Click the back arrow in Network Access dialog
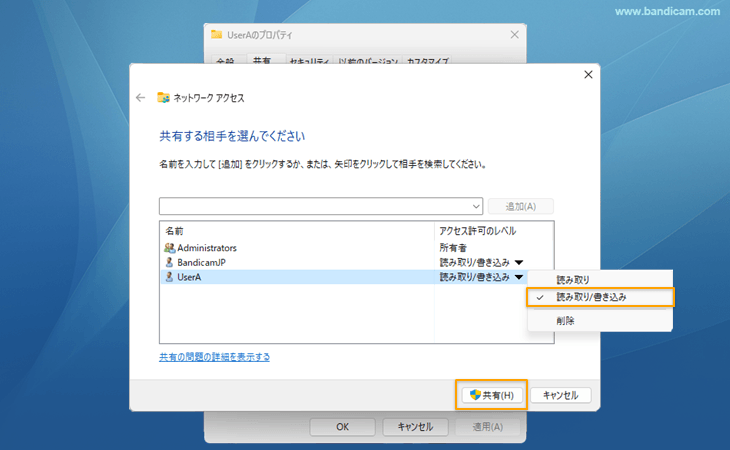Image resolution: width=730 pixels, height=450 pixels. point(141,98)
